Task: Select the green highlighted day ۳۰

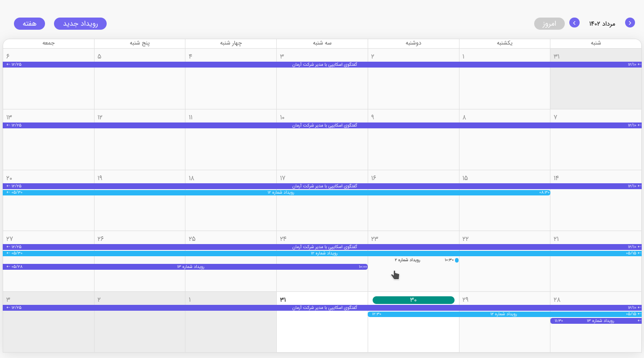Action: click(413, 300)
